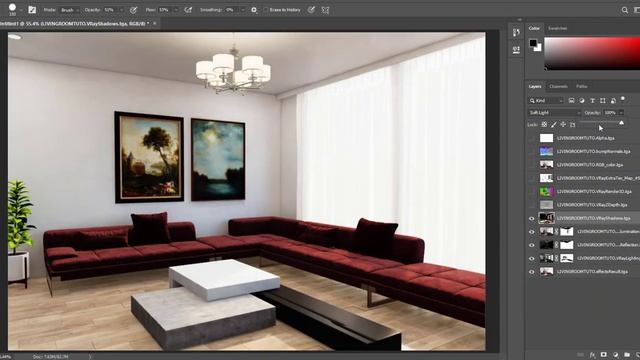640x360 pixels.
Task: Select the Reflection layer mask thumbnail
Action: tap(567, 245)
